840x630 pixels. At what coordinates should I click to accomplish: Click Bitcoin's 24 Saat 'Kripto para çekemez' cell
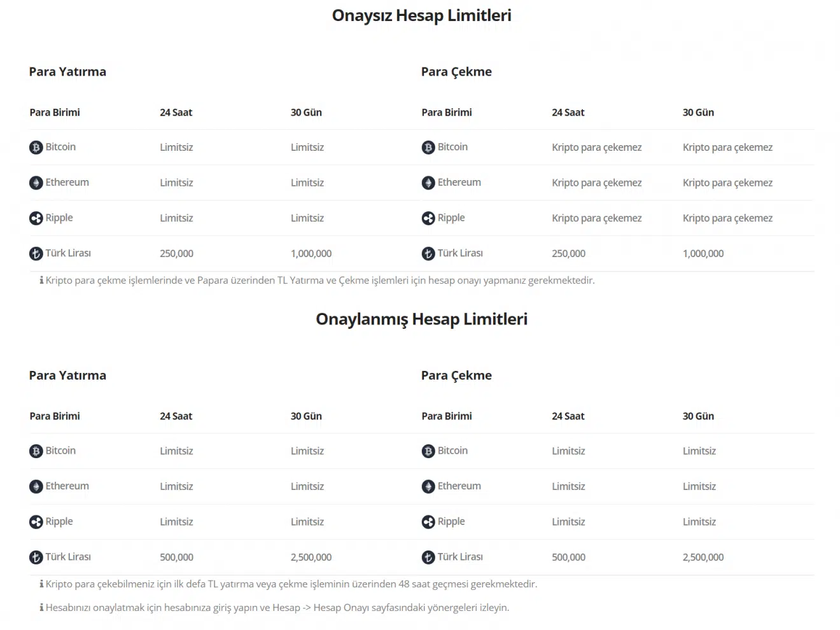tap(596, 147)
